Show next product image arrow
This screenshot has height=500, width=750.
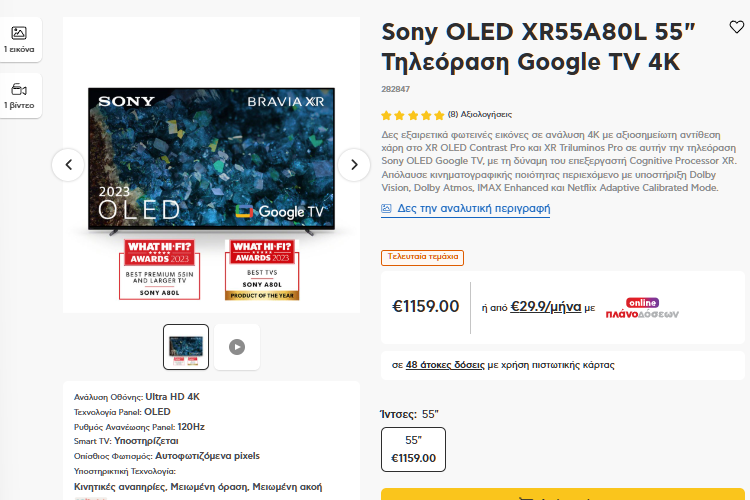pyautogui.click(x=354, y=165)
